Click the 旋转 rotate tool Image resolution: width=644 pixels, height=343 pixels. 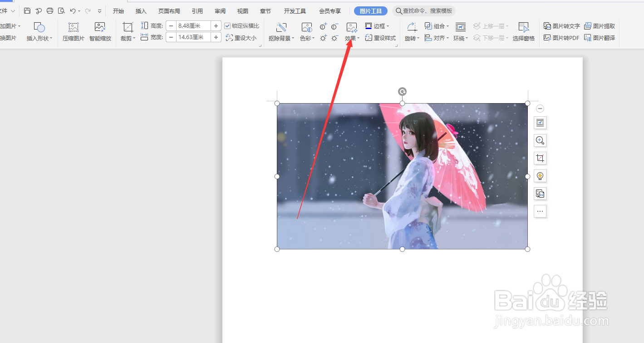[x=412, y=32]
